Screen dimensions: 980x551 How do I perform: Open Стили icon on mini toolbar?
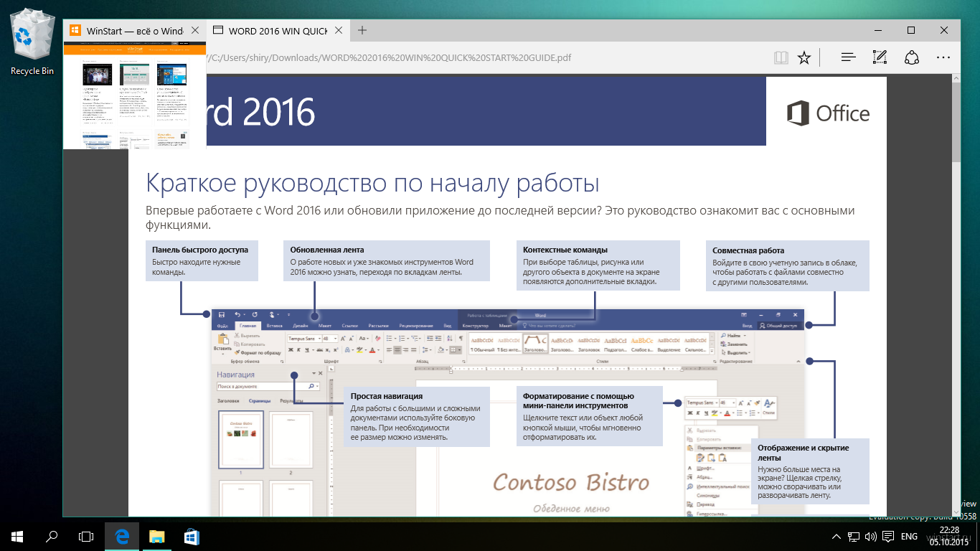pos(768,408)
